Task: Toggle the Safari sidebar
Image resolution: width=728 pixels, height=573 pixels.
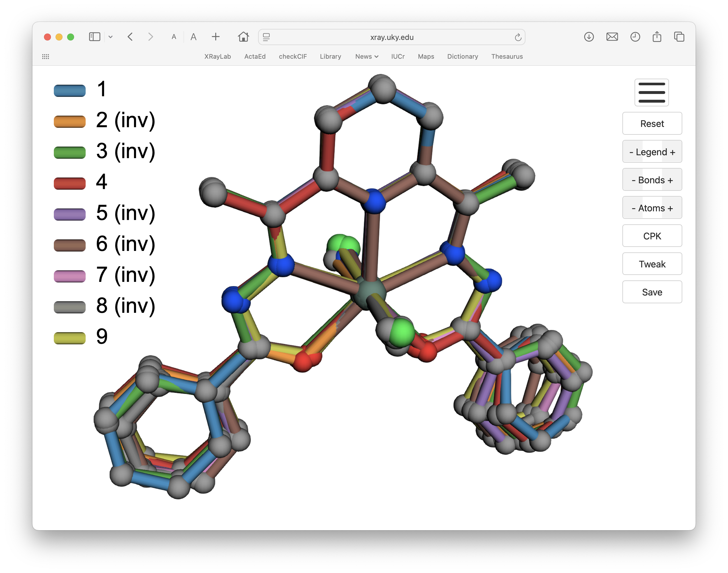Action: click(x=94, y=37)
